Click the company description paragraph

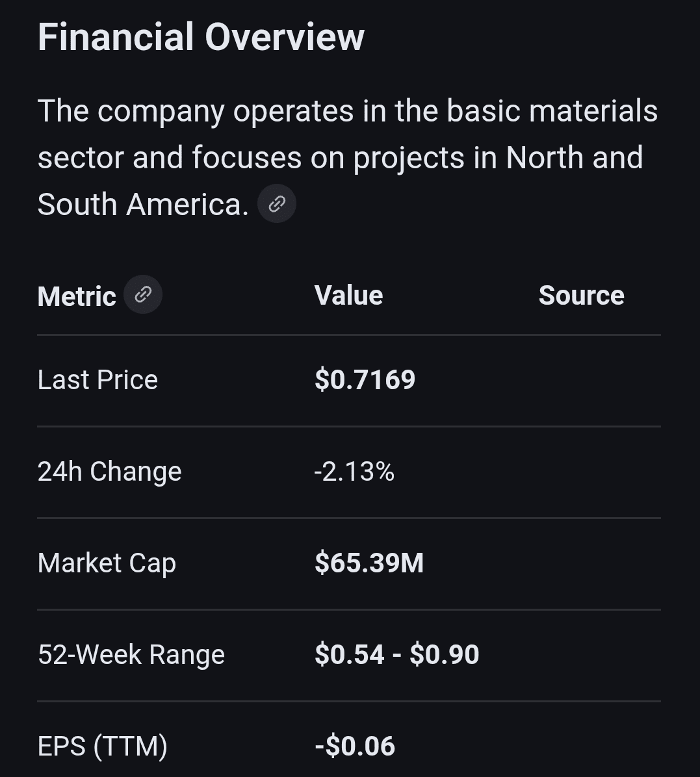(x=347, y=157)
